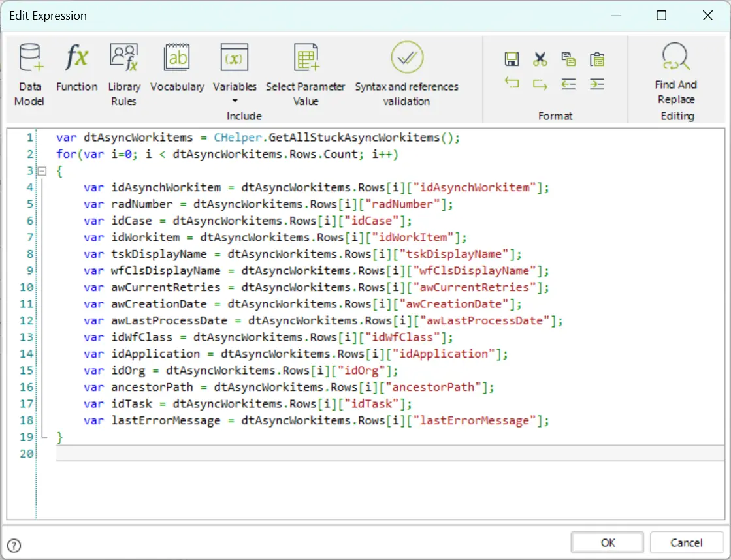Insert a Function via the fx icon
The height and width of the screenshot is (560, 731).
(x=77, y=68)
